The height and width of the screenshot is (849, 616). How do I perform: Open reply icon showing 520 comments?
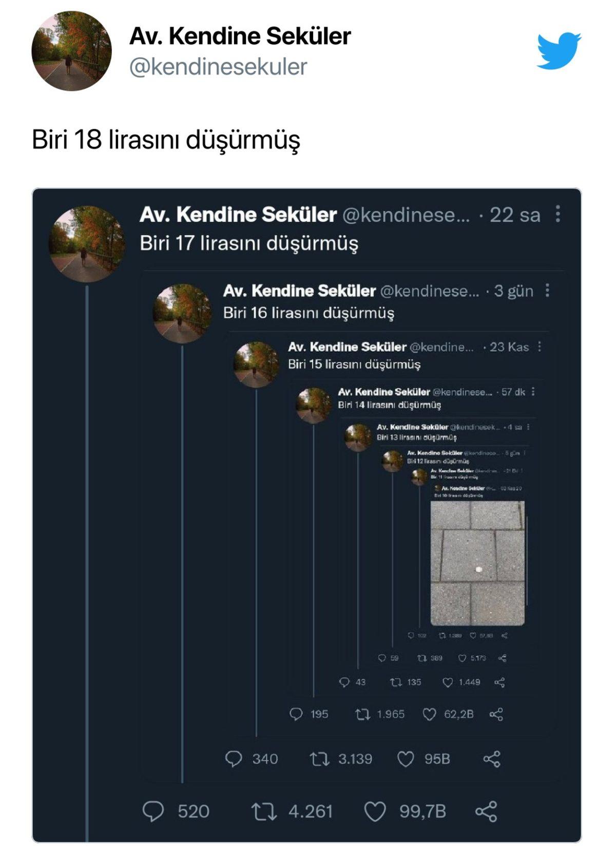[x=153, y=812]
